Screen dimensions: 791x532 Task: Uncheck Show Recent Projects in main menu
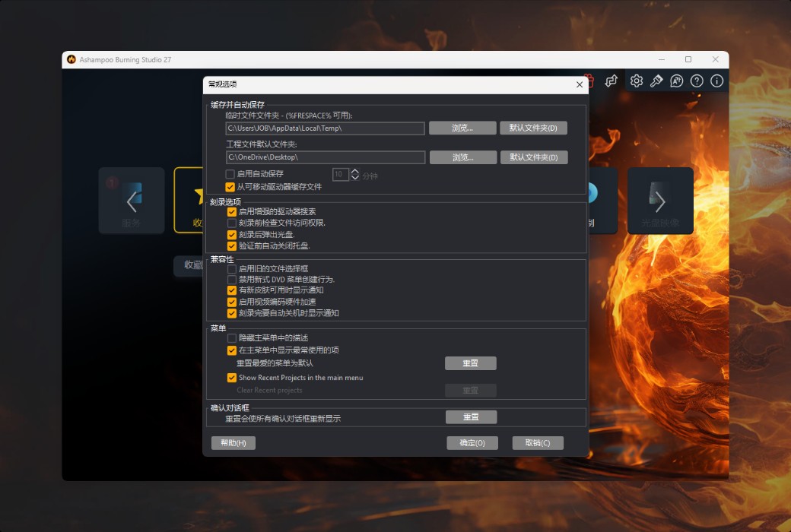[x=231, y=378]
